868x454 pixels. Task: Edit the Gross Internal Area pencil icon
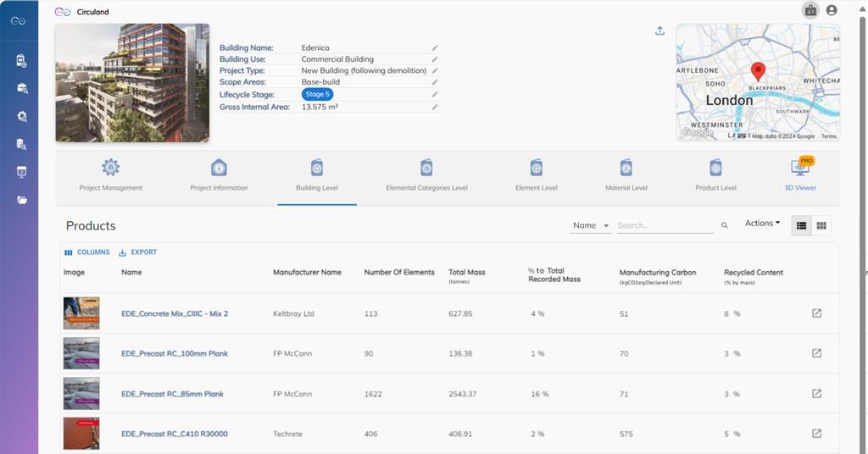tap(435, 108)
